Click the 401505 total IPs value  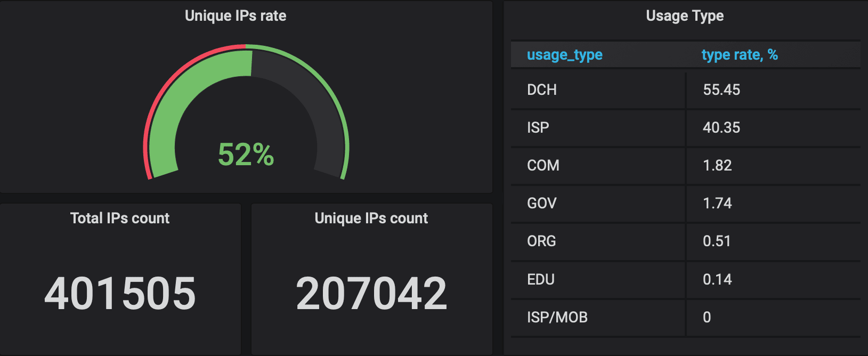coord(120,293)
